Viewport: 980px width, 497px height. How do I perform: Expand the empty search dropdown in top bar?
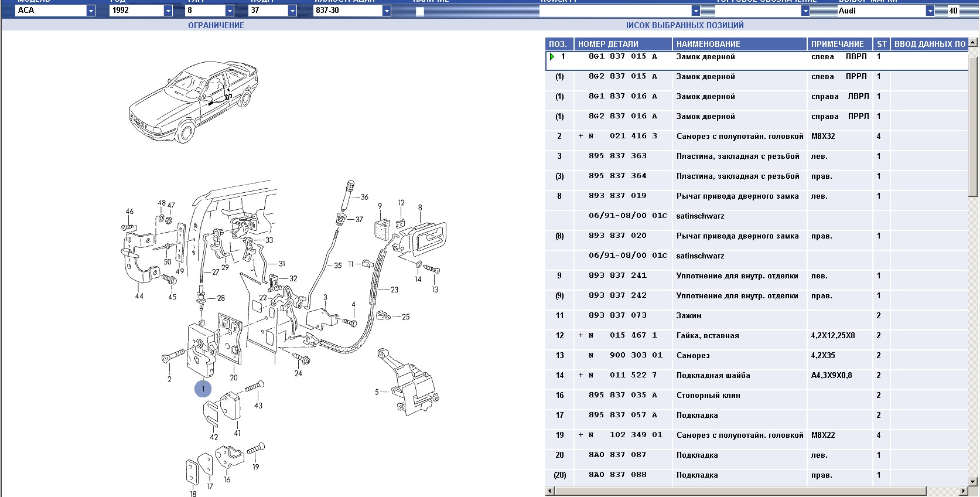click(696, 11)
